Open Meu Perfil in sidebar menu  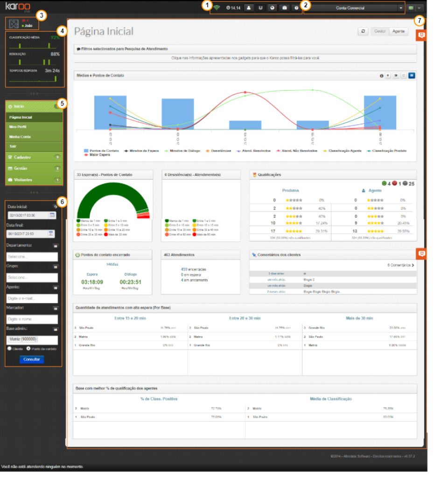34,127
